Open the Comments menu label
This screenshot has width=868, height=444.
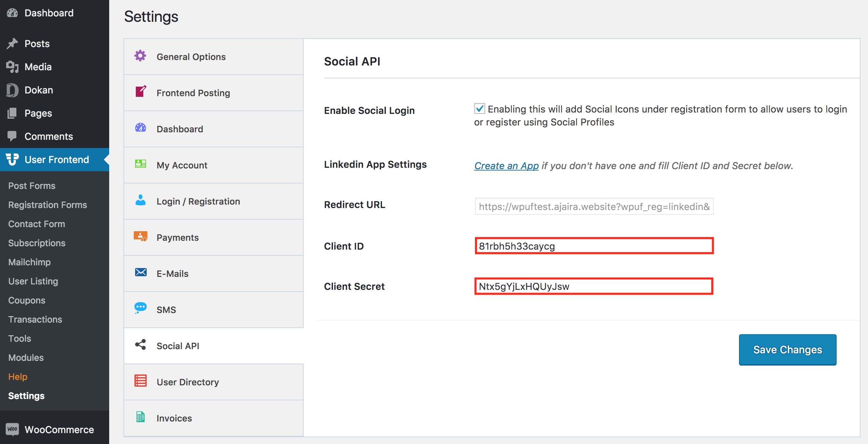point(49,136)
